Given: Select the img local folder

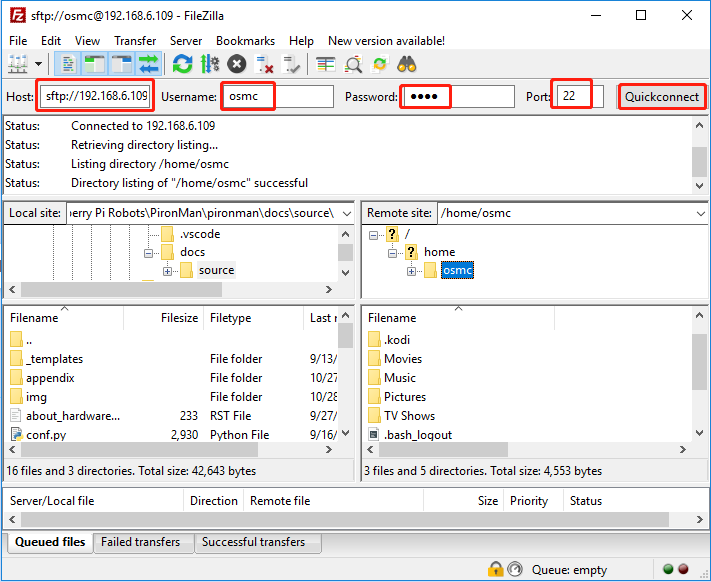Looking at the screenshot, I should click(36, 397).
